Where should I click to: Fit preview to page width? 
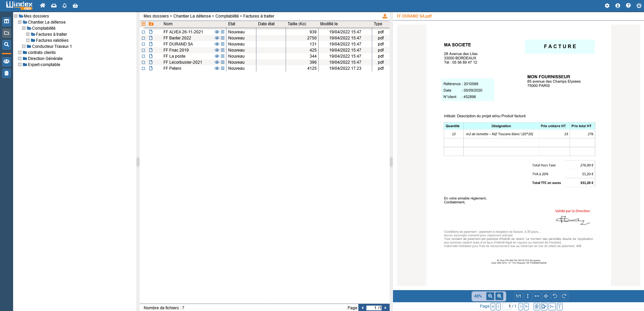pos(537,296)
